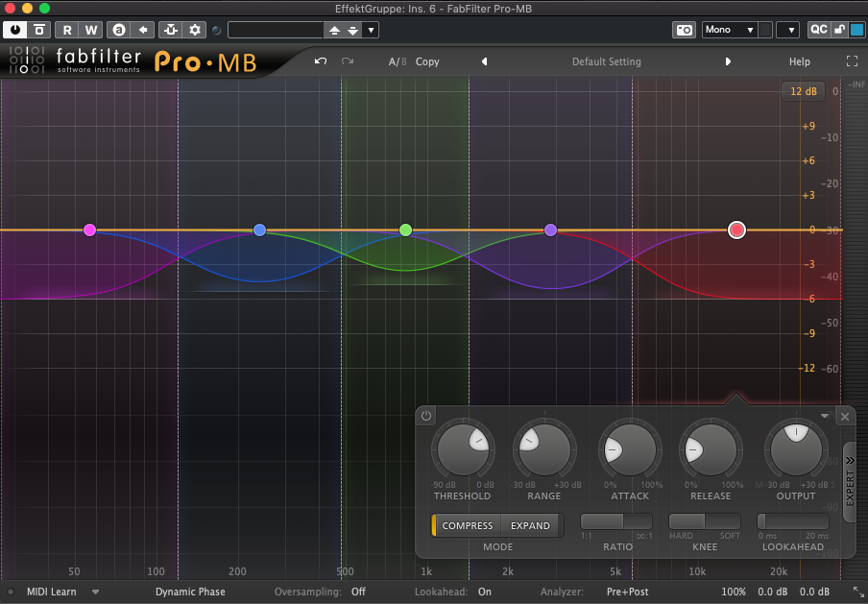This screenshot has width=868, height=604.
Task: Open plugin settings gear icon
Action: click(x=195, y=30)
